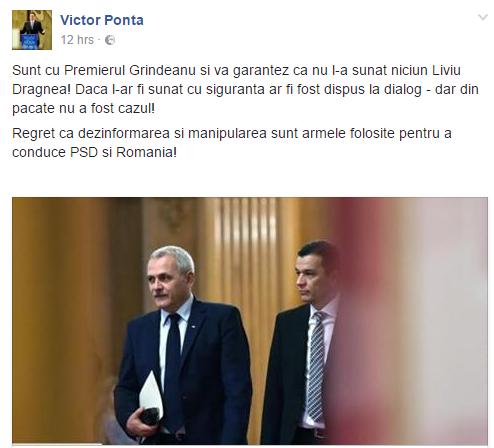Open Victor Ponta's profile picture thumbnail

32,30
